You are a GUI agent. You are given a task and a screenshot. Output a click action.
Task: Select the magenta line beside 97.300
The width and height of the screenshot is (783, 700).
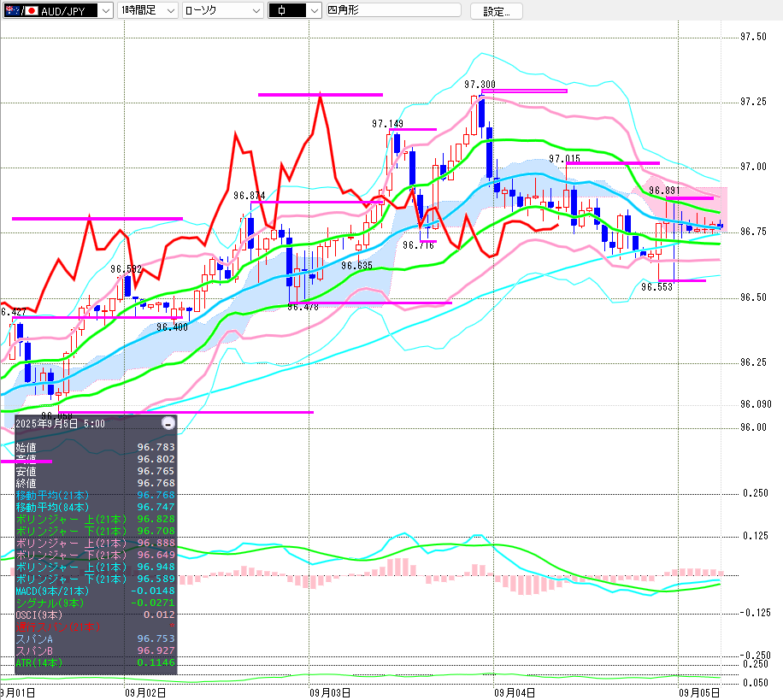tap(524, 91)
